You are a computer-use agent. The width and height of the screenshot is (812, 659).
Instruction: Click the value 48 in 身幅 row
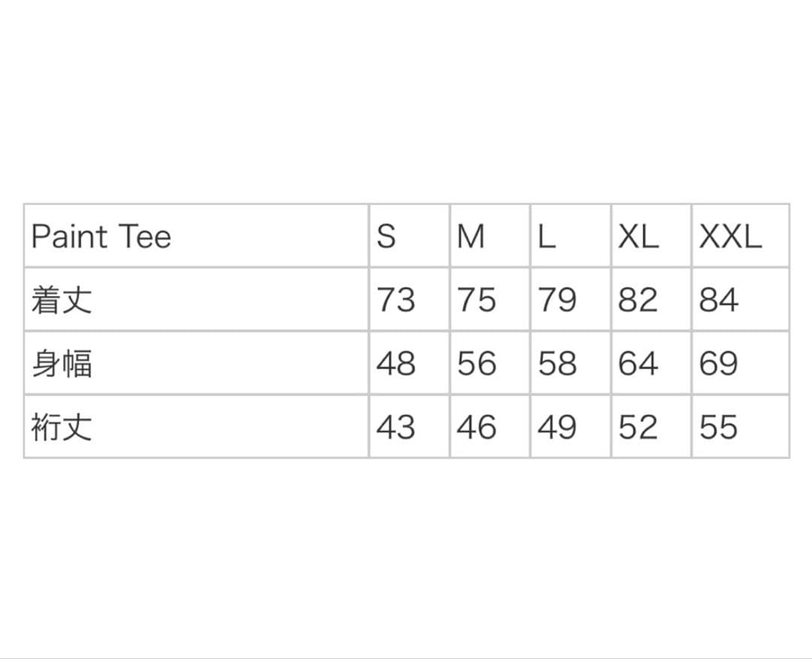click(x=395, y=363)
